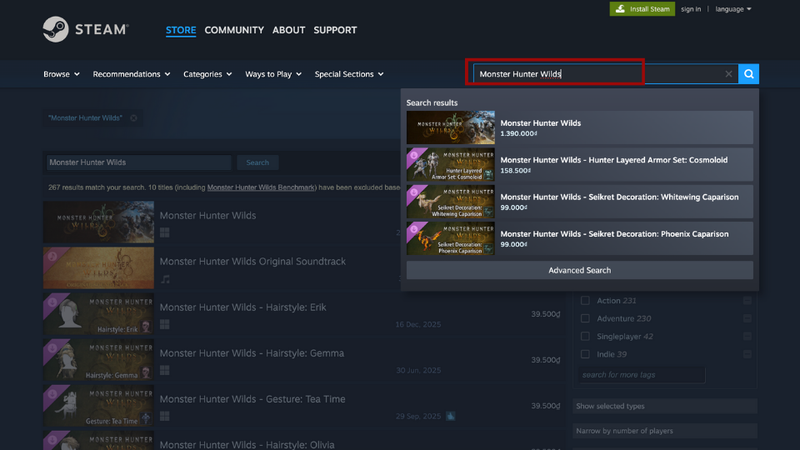Click Windows icon under Gesture: Tea Time
This screenshot has width=800, height=450.
164,416
